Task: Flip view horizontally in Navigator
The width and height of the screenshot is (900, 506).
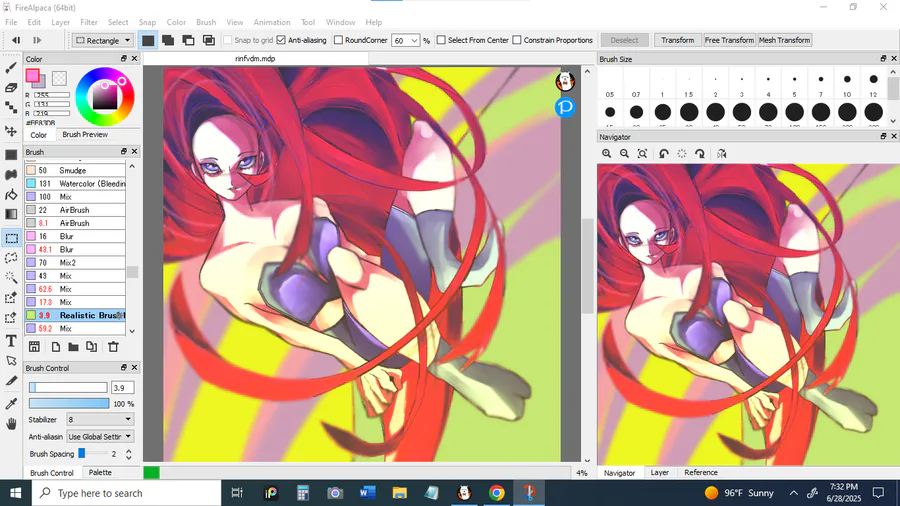Action: click(721, 154)
